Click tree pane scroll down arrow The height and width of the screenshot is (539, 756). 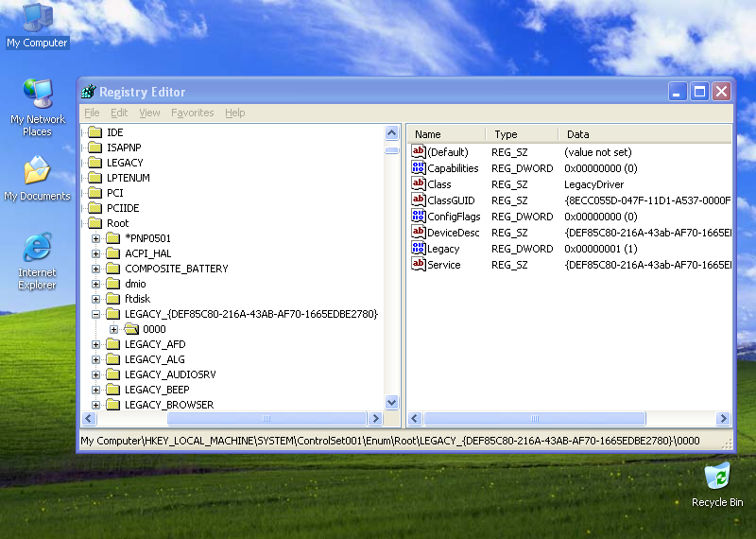391,402
